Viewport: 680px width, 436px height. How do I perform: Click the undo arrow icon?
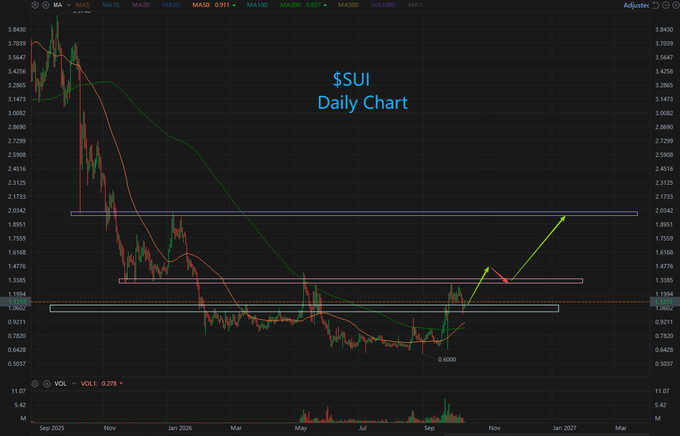[x=656, y=5]
